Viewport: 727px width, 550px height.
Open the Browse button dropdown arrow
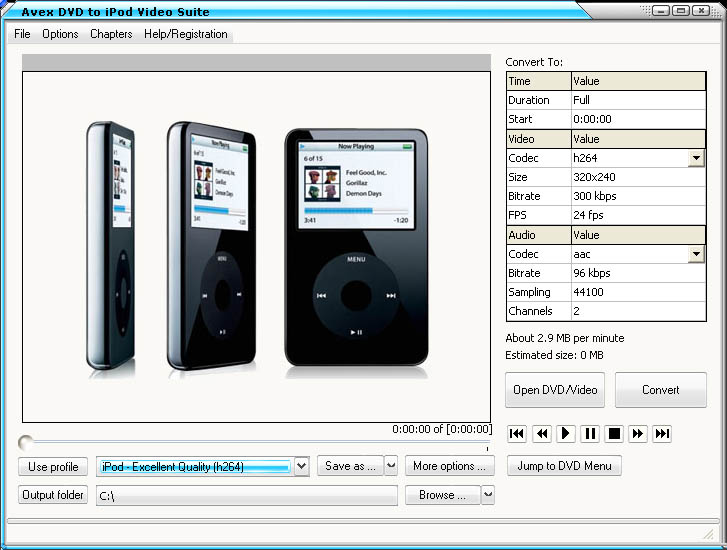coord(488,495)
